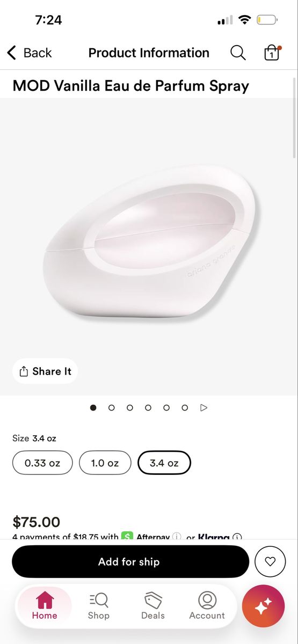Jump to the last image dot
This screenshot has width=298, height=644.
click(x=185, y=408)
